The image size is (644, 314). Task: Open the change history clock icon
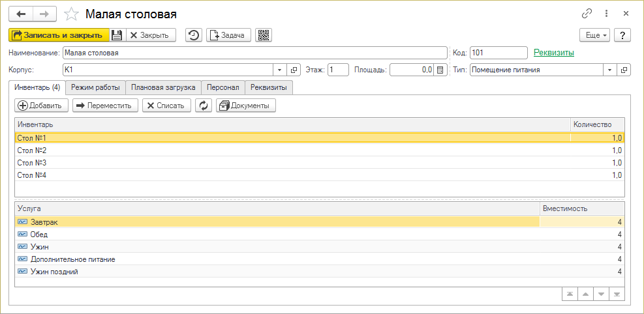pyautogui.click(x=194, y=35)
